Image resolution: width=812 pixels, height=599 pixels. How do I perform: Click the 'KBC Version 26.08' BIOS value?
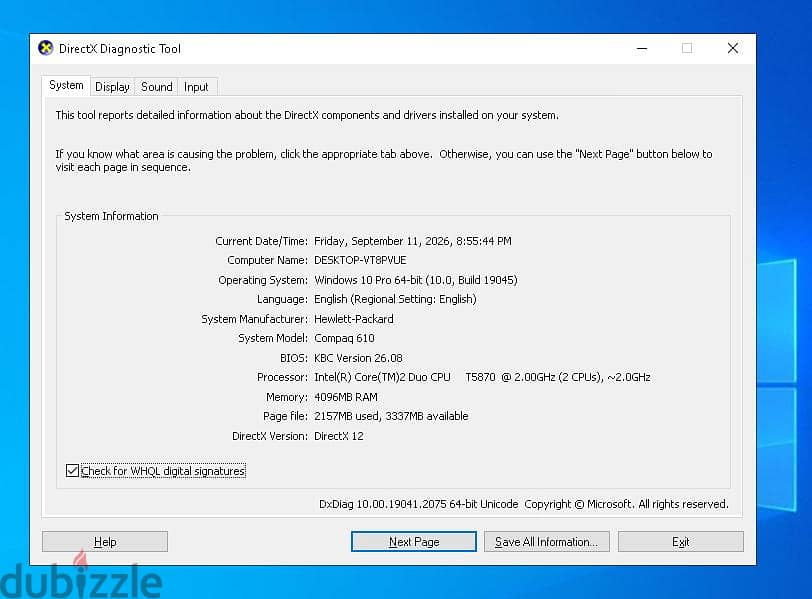(358, 358)
